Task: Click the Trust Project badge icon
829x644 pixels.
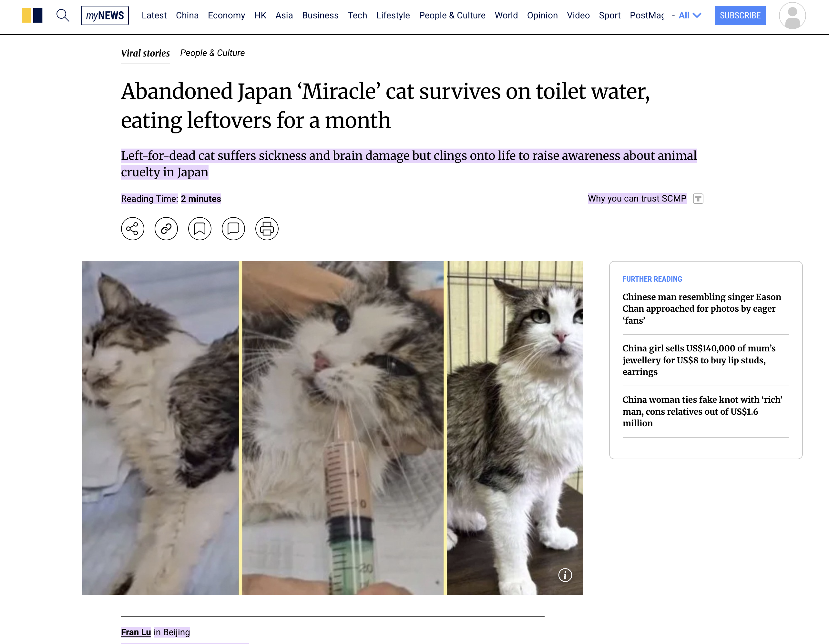Action: click(x=698, y=199)
